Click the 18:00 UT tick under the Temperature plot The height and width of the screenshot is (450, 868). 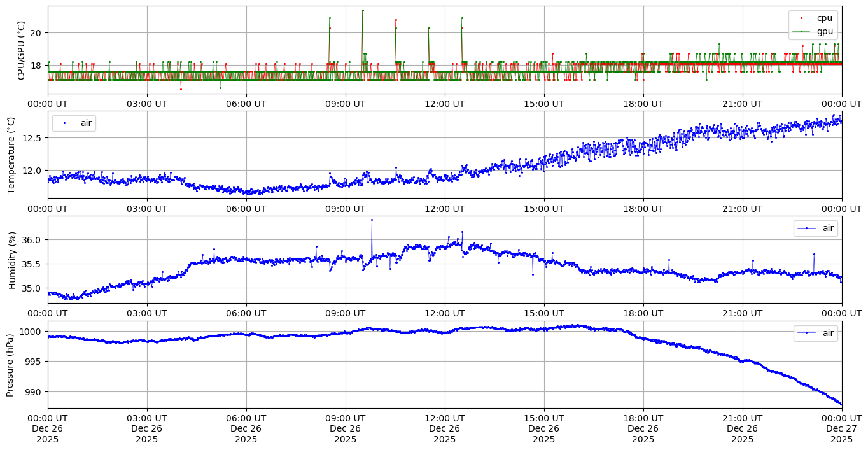point(643,208)
